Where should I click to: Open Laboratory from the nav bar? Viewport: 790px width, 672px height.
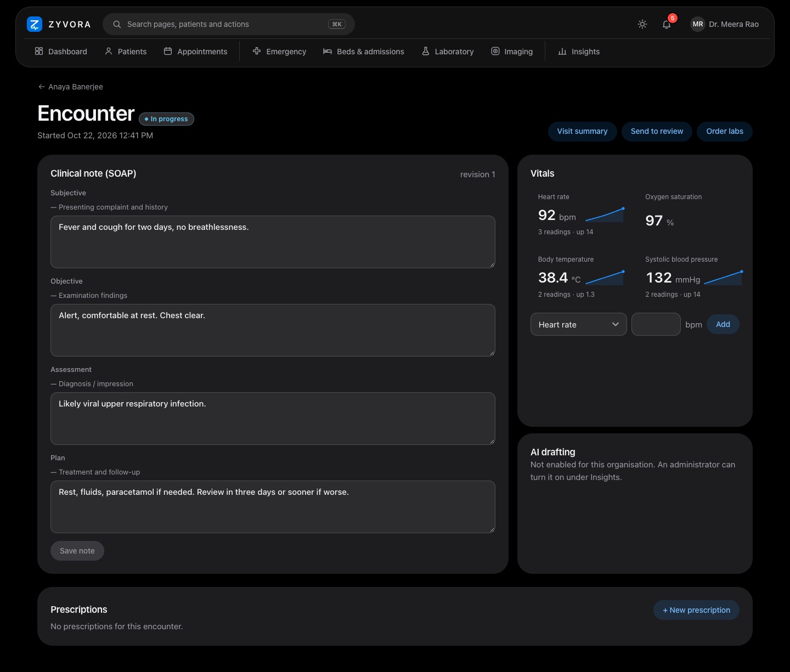click(x=448, y=52)
